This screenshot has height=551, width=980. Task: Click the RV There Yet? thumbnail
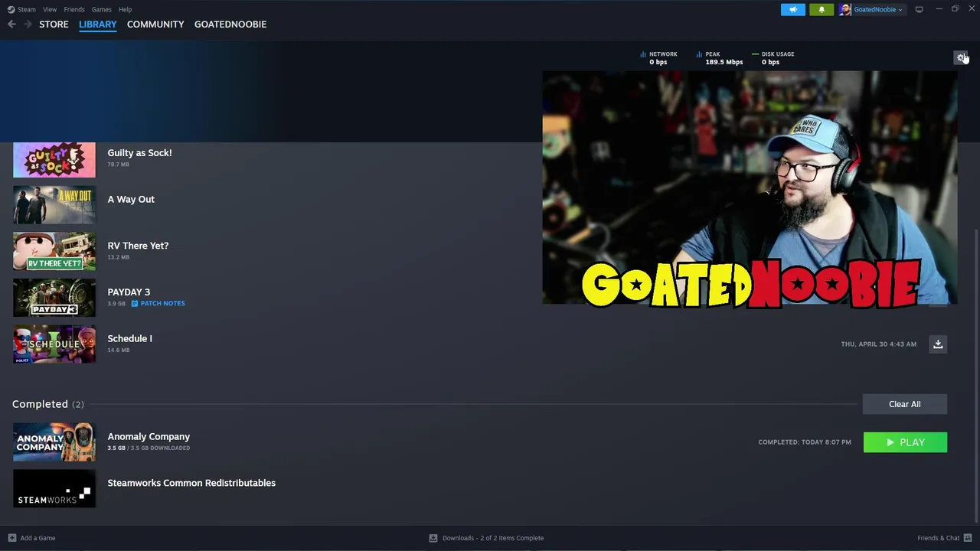click(54, 252)
